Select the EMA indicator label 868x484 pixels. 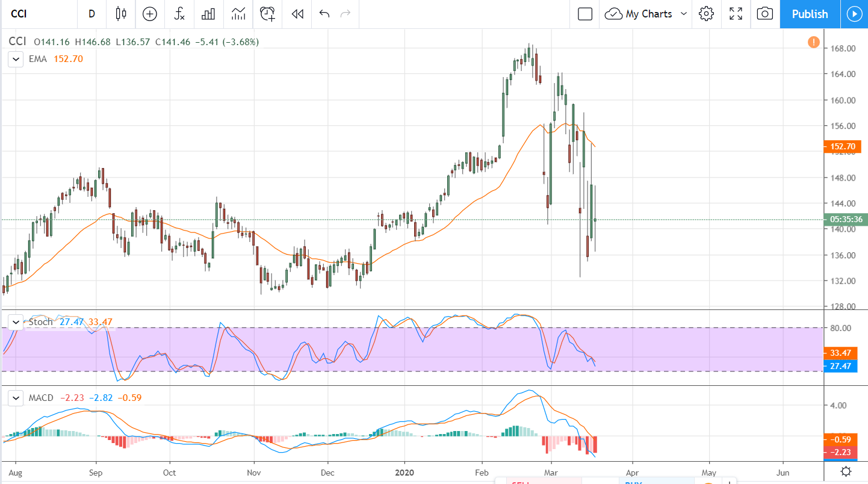(39, 59)
